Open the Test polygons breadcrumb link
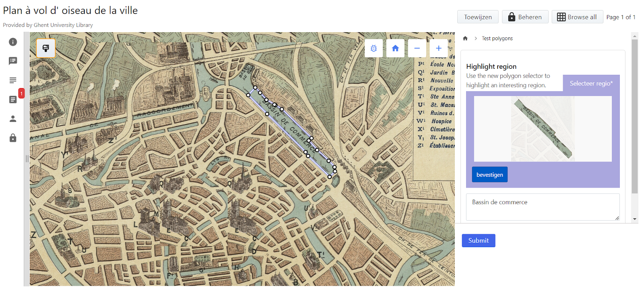The height and width of the screenshot is (301, 644). 497,38
